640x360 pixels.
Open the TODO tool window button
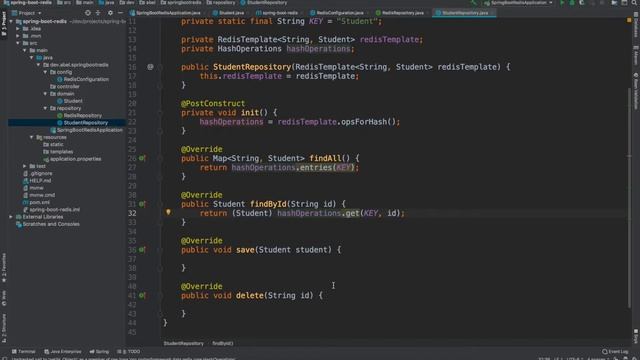pos(129,351)
